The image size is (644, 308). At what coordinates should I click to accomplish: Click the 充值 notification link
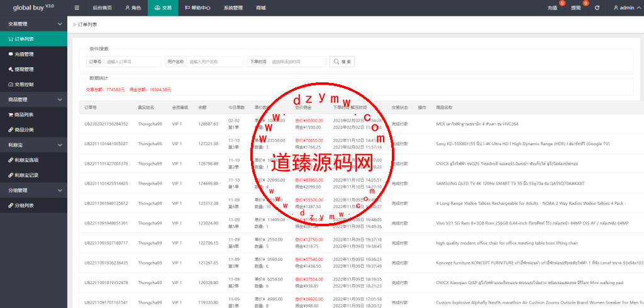(552, 8)
